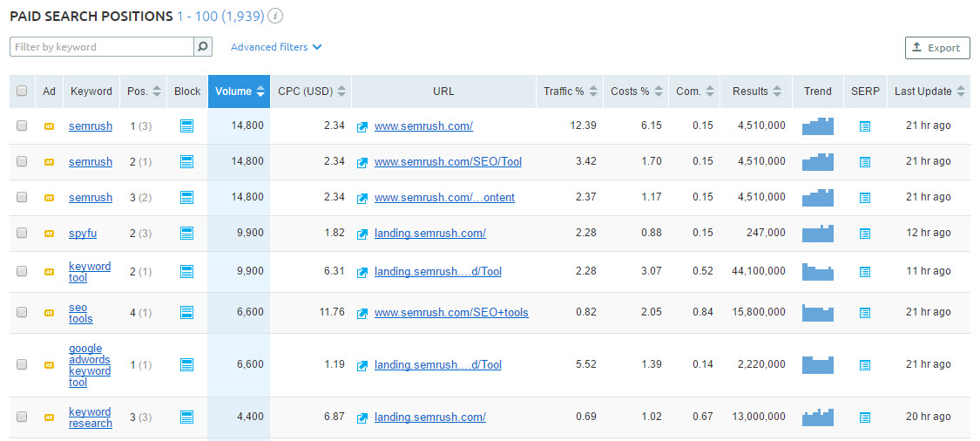Click the trend chart in keyword research row

click(817, 417)
